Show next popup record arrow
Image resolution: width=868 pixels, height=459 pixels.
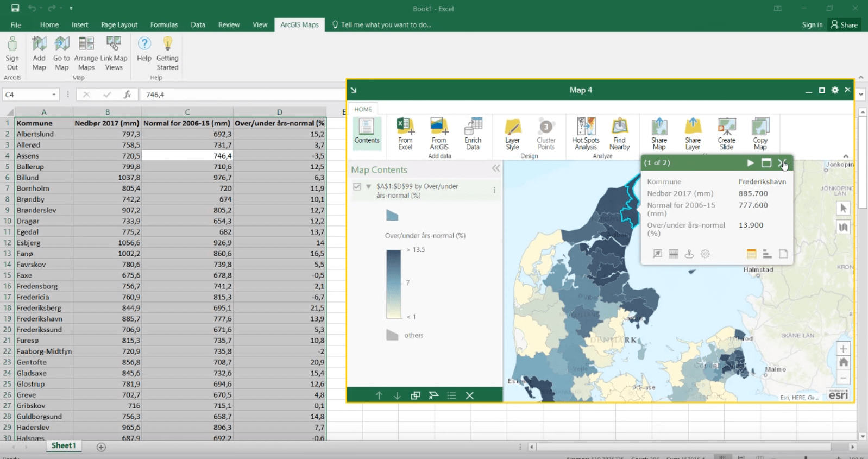click(750, 163)
